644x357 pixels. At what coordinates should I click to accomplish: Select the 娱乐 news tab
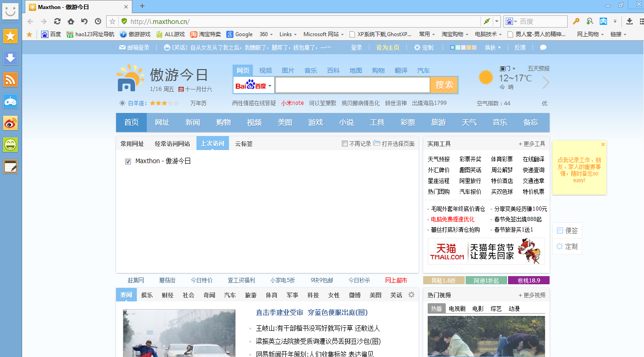coord(147,295)
